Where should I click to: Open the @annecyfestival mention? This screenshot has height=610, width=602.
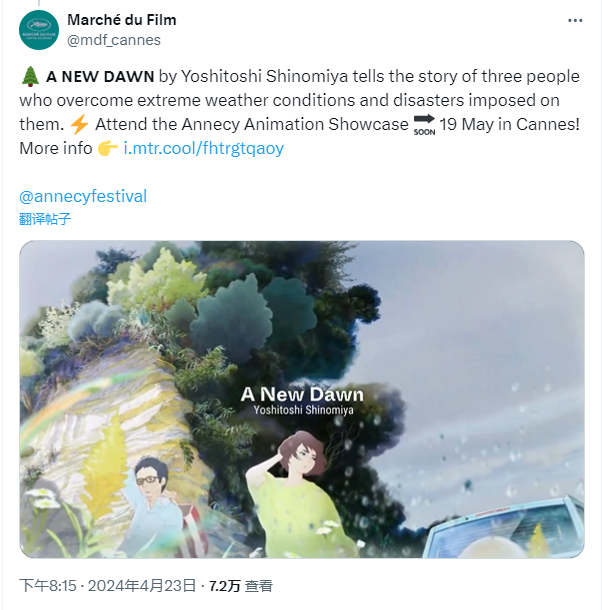pyautogui.click(x=83, y=196)
